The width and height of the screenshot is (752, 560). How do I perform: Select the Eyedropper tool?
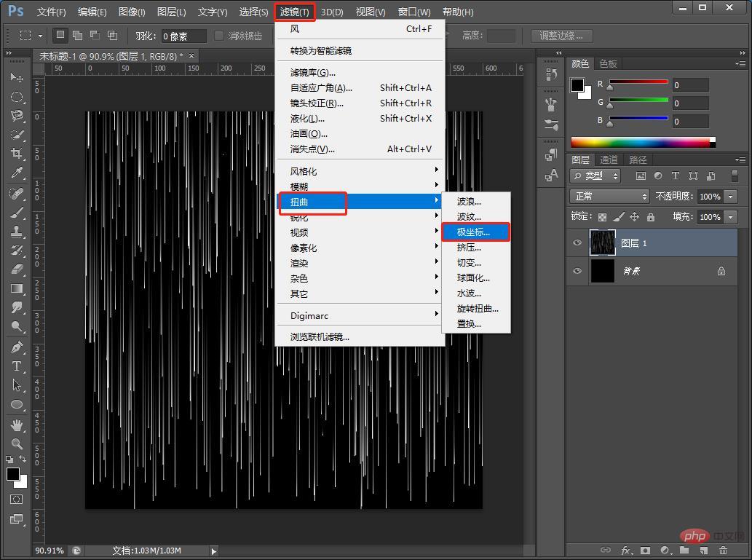17,173
